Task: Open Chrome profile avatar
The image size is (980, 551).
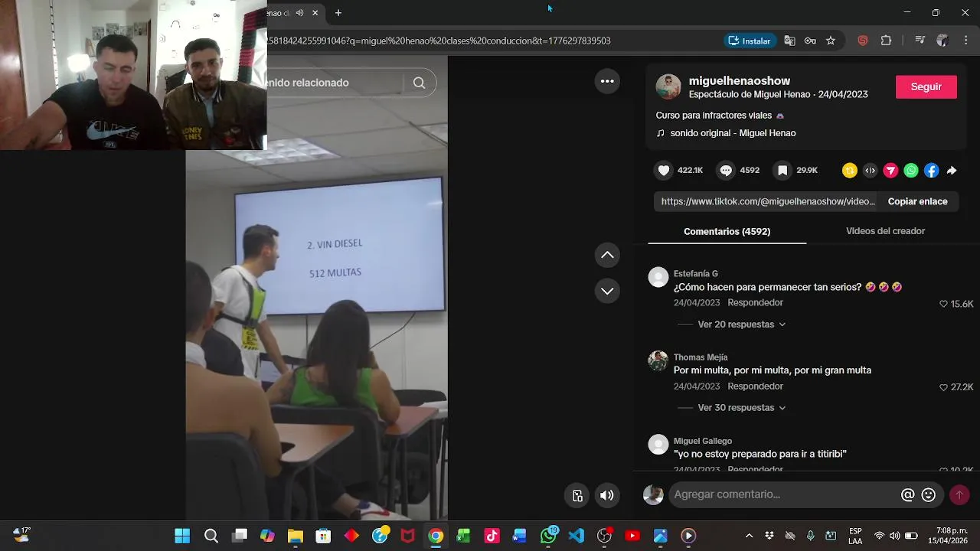Action: pyautogui.click(x=942, y=41)
